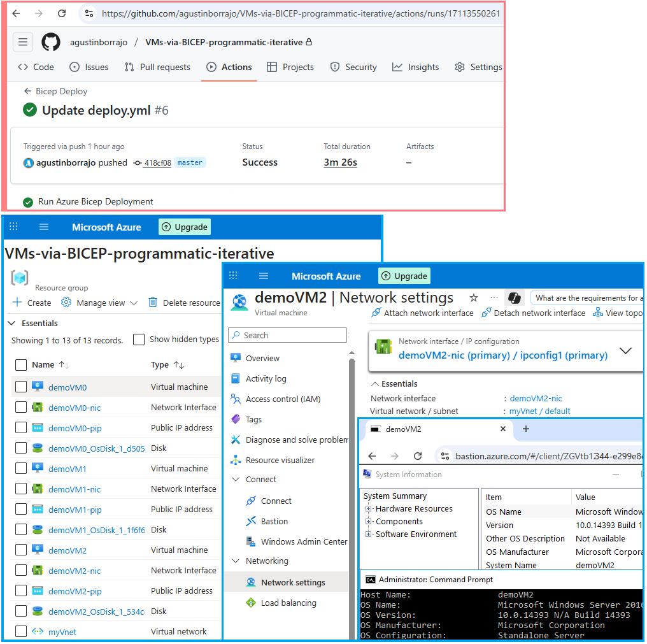Favorite demoVM2 with the star icon
Image resolution: width=647 pixels, height=644 pixels.
[474, 297]
